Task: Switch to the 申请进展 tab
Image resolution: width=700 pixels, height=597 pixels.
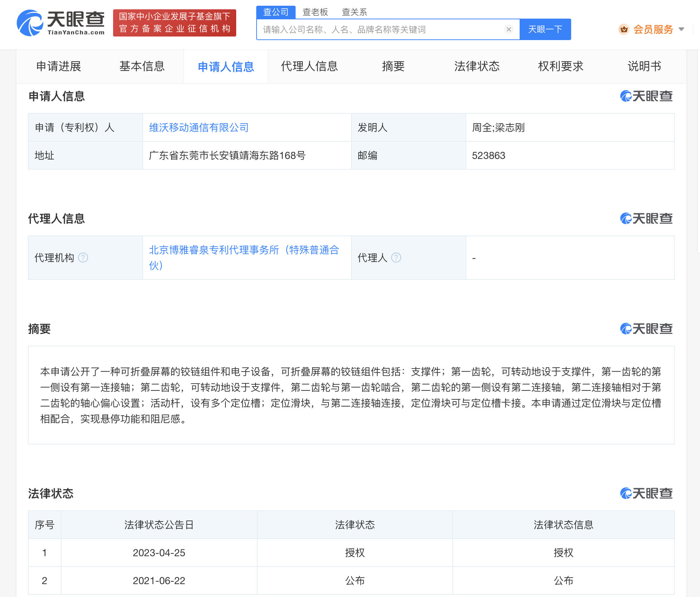Action: pos(59,66)
